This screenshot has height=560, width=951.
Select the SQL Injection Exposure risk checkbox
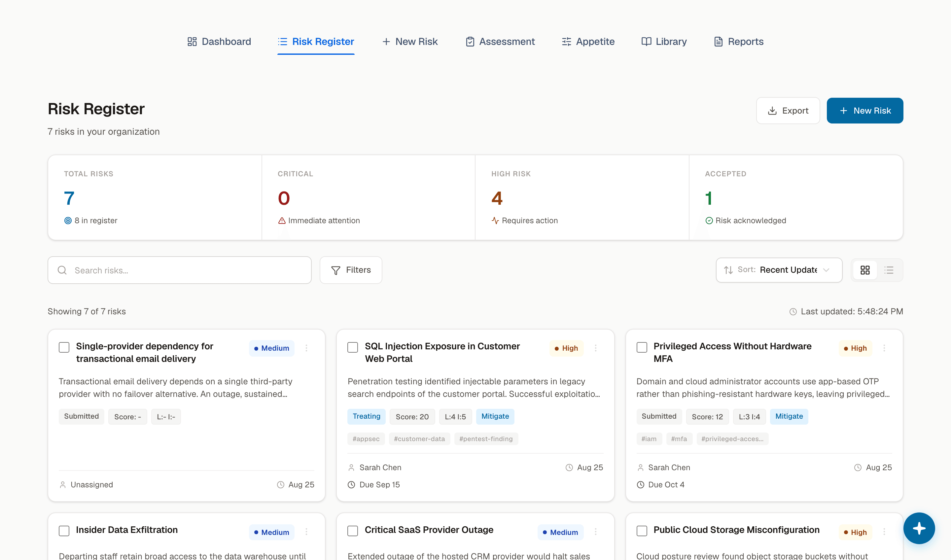(353, 347)
